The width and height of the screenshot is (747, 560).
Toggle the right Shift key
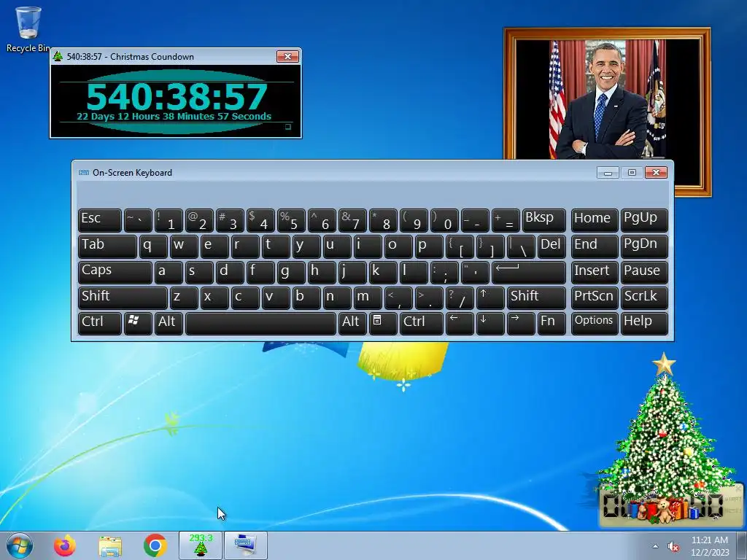[x=536, y=297]
